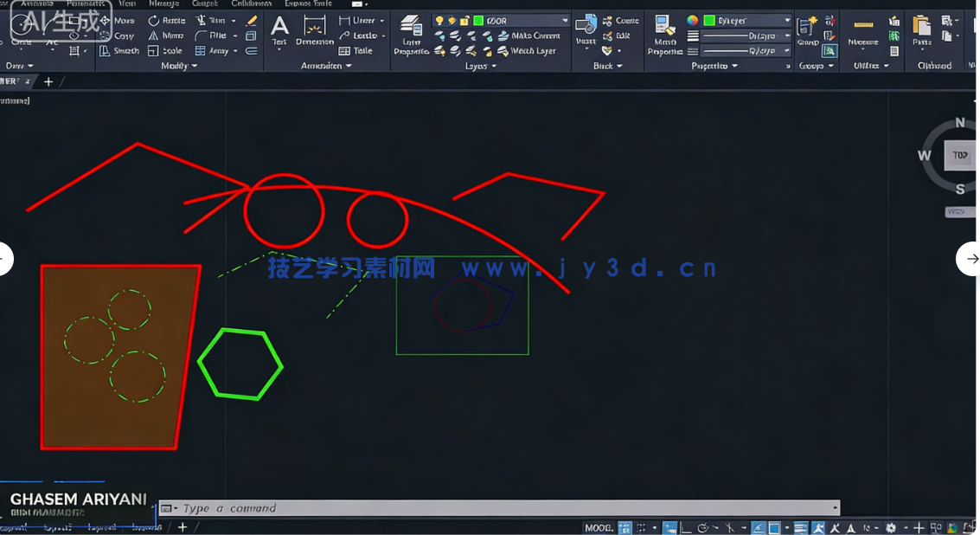Toggle grid display in the status bar
The width and height of the screenshot is (980, 535).
(x=625, y=527)
